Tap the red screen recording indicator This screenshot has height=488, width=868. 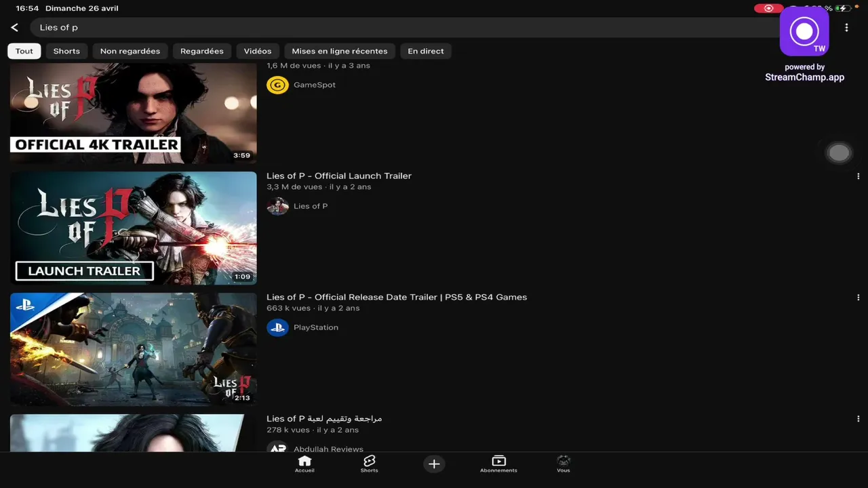pos(768,8)
